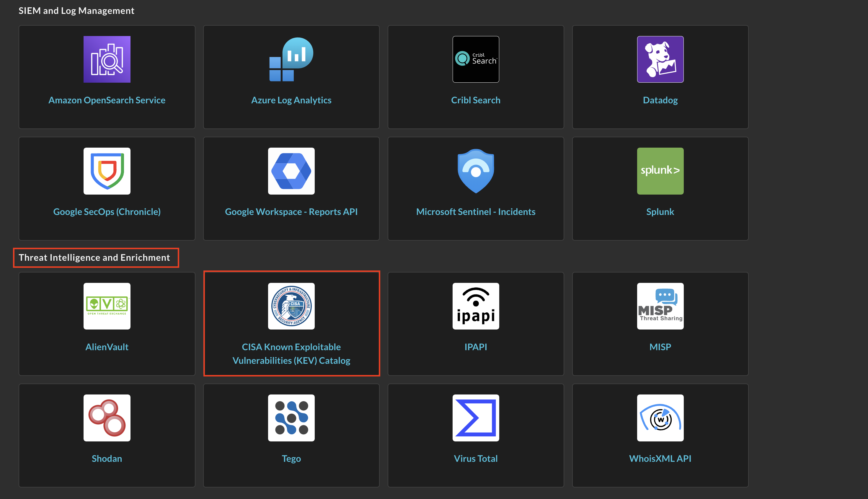The width and height of the screenshot is (868, 499).
Task: Go to Google SecOps (Chronicle) link
Action: [107, 212]
